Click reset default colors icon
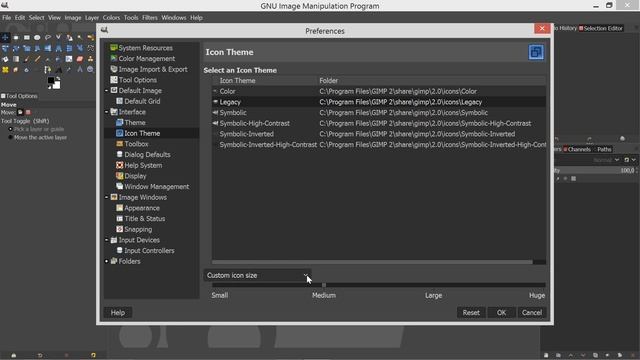The width and height of the screenshot is (640, 360). click(49, 87)
